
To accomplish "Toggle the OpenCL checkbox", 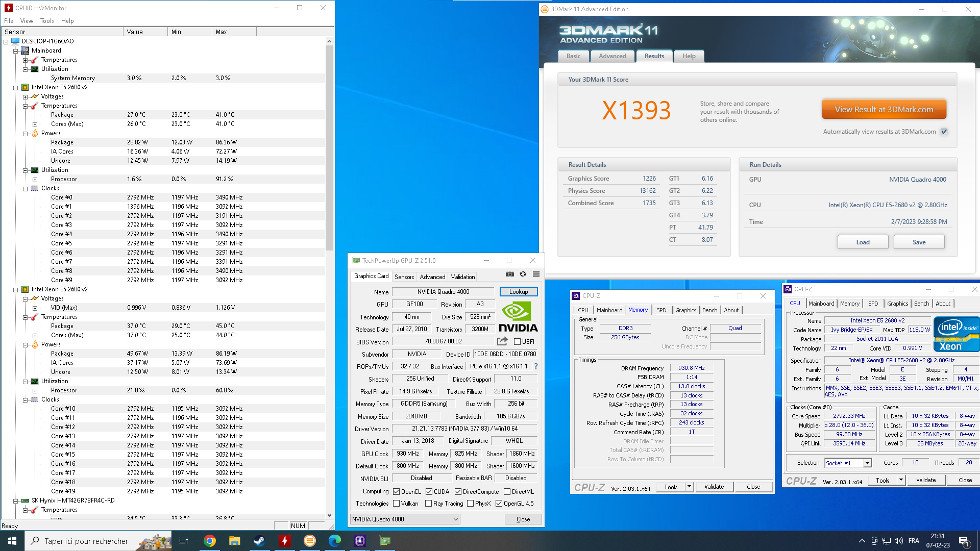I will (397, 492).
